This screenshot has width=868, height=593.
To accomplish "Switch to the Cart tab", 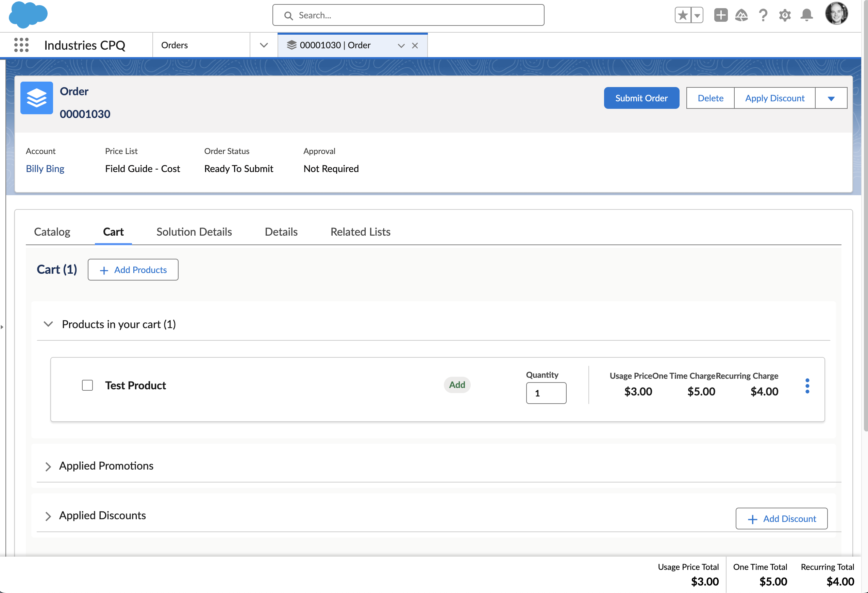I will pyautogui.click(x=113, y=232).
